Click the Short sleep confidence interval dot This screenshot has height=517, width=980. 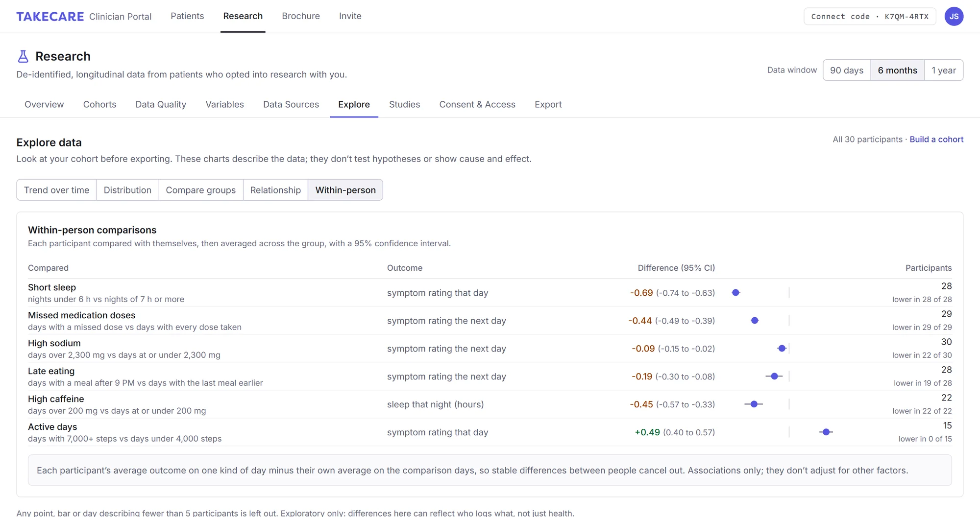[735, 293]
